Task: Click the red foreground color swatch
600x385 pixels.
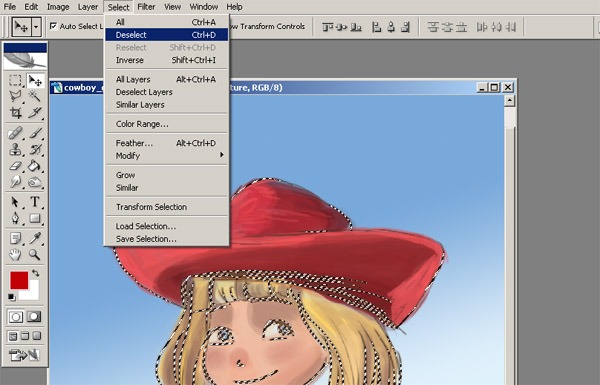Action: tap(19, 281)
